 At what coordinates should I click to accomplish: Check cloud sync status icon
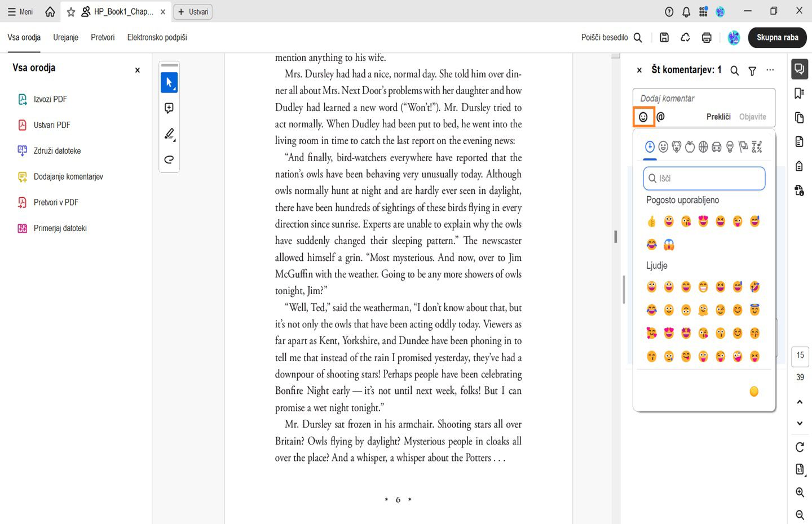click(685, 37)
